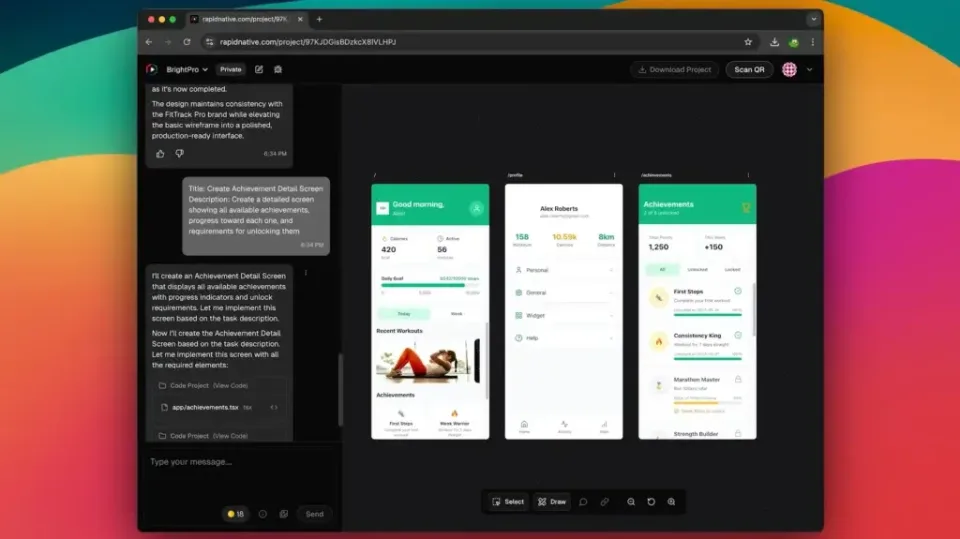Click the Daily Goal progress bar

[x=430, y=285]
